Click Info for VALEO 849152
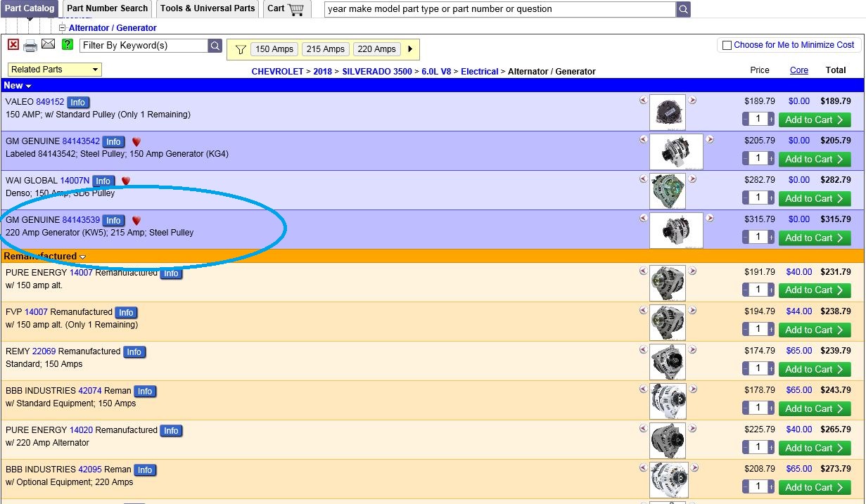The height and width of the screenshot is (504, 866). (x=77, y=102)
